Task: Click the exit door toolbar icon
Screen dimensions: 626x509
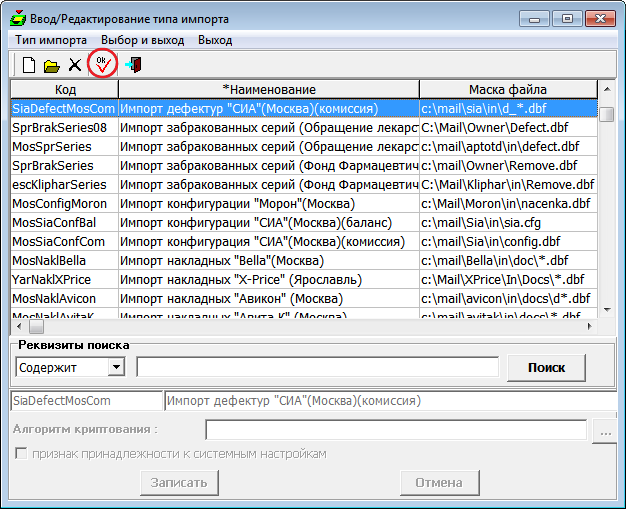Action: tap(132, 66)
